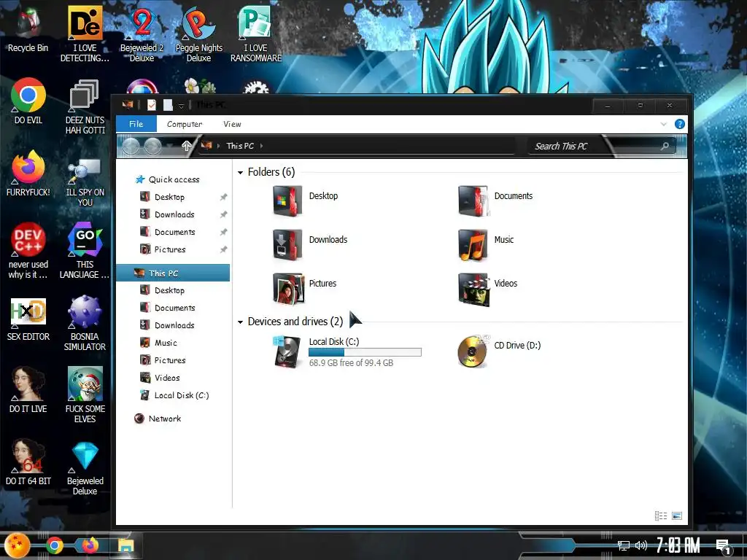The image size is (747, 560).
Task: Open the elf game desktop shortcut
Action: (85, 394)
